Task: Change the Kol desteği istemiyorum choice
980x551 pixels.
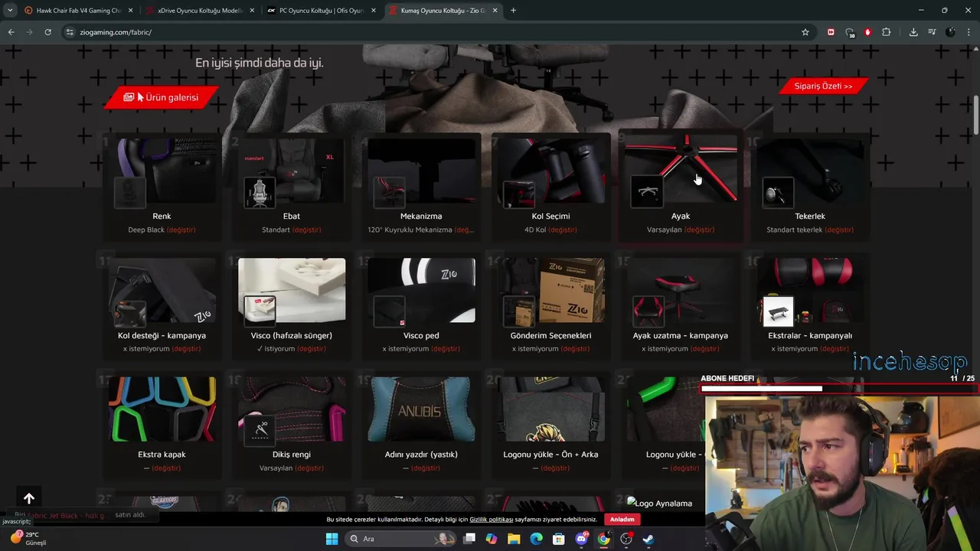Action: pyautogui.click(x=186, y=348)
